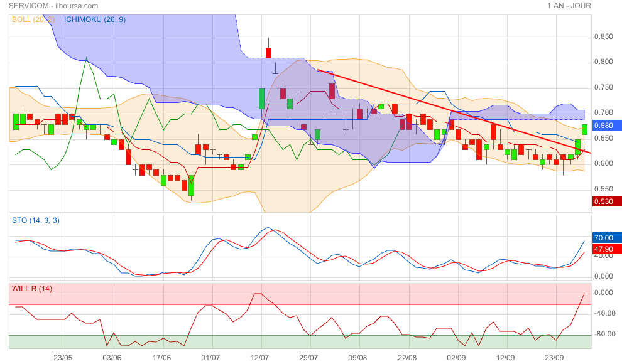Click the WILL R (14) indicator label
The width and height of the screenshot is (622, 364).
pyautogui.click(x=32, y=288)
